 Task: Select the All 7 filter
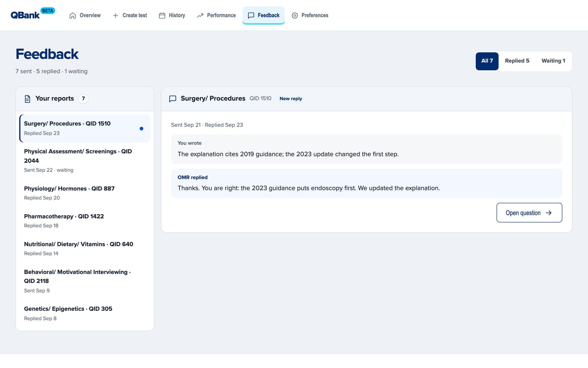click(x=487, y=61)
